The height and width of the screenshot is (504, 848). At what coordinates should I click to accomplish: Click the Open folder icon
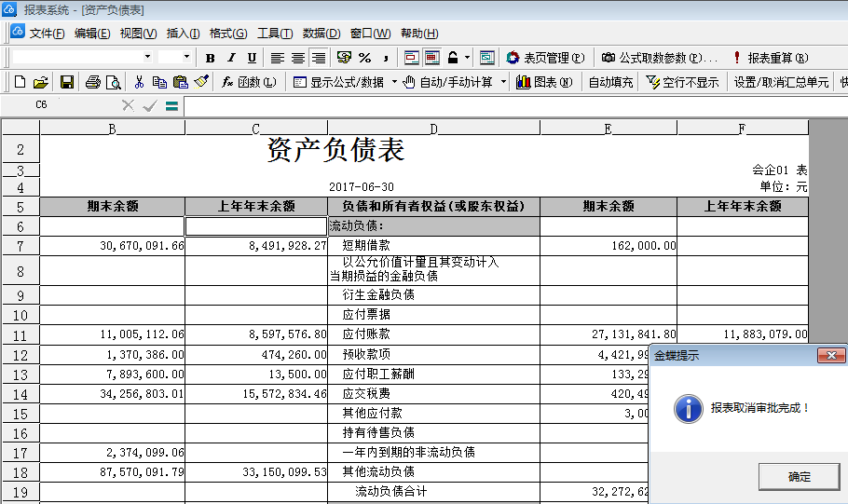pyautogui.click(x=41, y=82)
